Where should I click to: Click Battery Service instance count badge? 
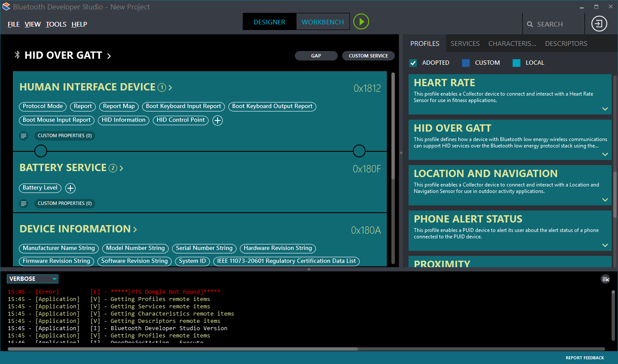[x=113, y=168]
